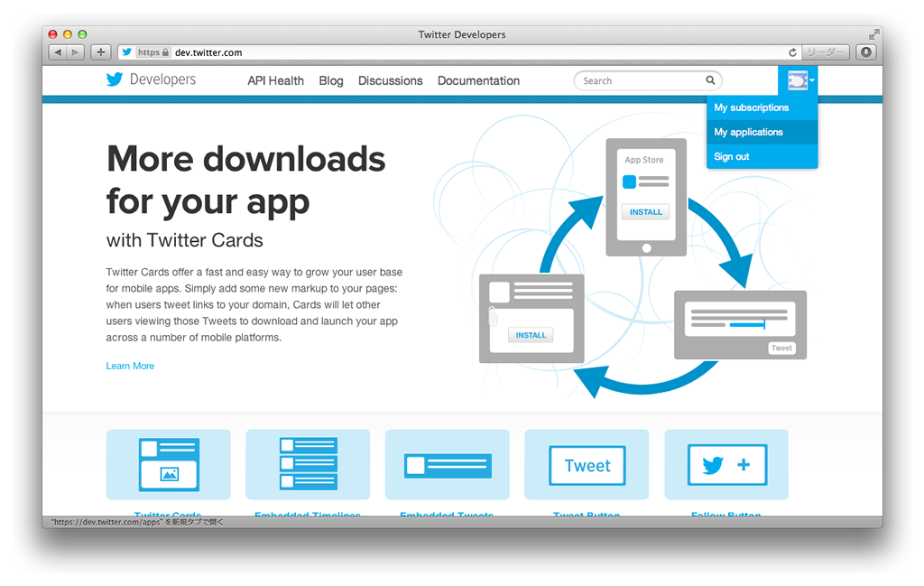This screenshot has height=586, width=924.
Task: Open the Follow Button tile
Action: 726,464
